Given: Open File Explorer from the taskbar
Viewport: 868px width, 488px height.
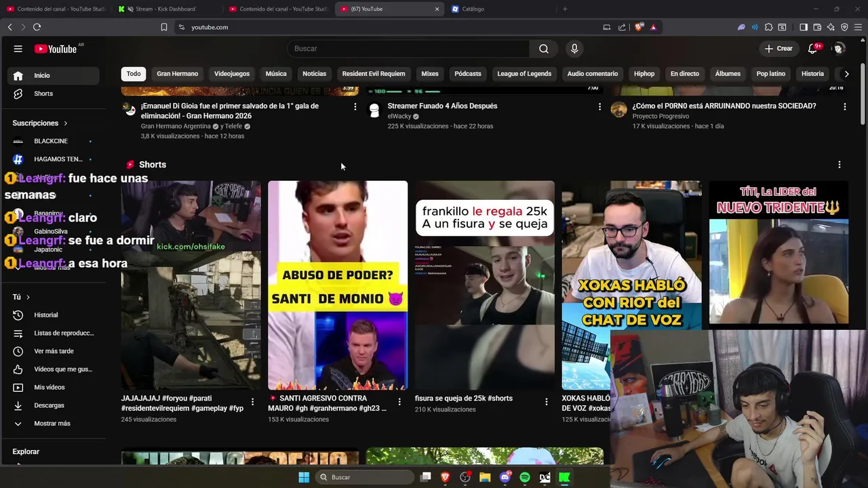Looking at the screenshot, I should point(485,477).
